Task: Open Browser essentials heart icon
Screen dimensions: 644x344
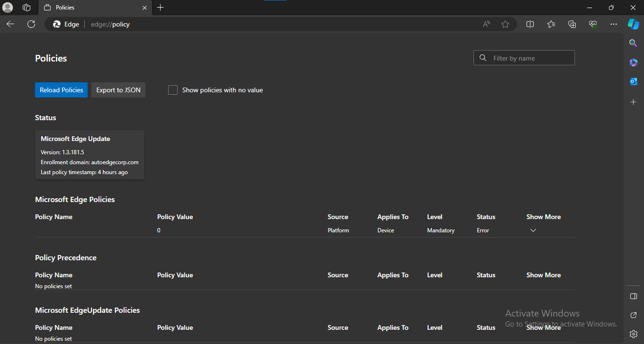Action: pos(593,24)
